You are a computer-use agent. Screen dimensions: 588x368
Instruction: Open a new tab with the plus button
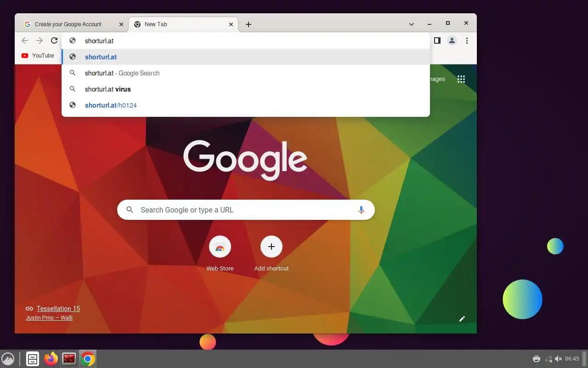(x=249, y=24)
